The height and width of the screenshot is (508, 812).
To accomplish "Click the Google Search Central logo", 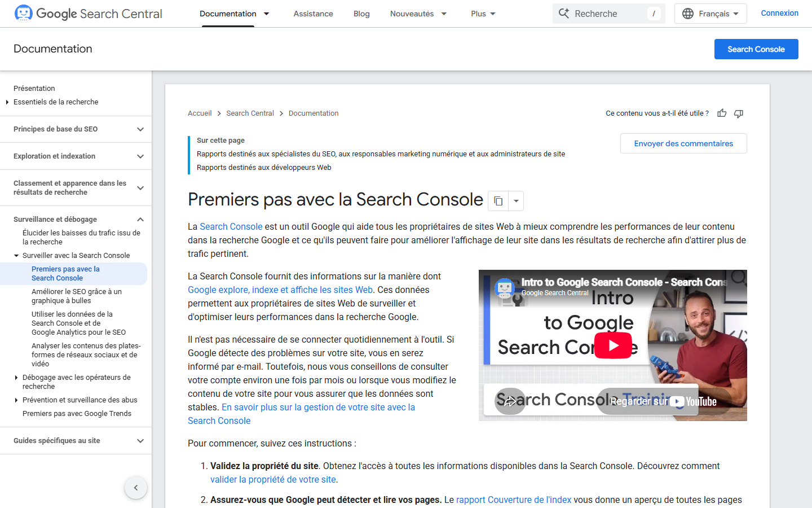I will [88, 14].
